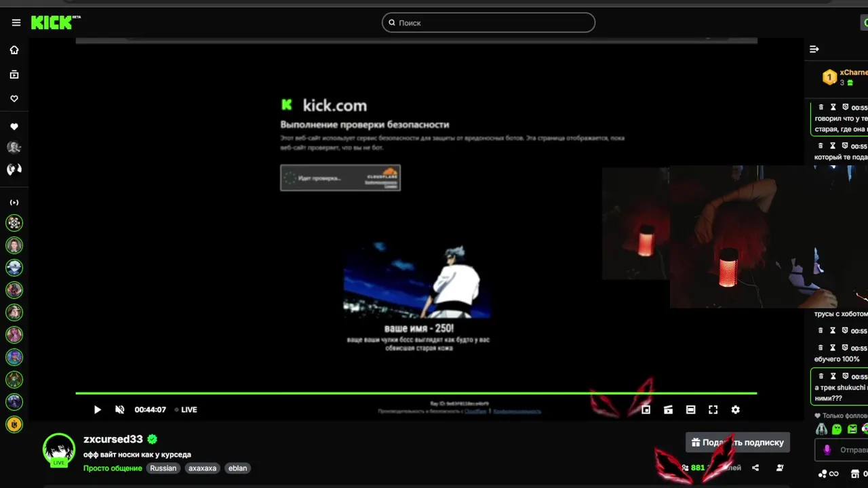Click the share icon under the player

755,468
